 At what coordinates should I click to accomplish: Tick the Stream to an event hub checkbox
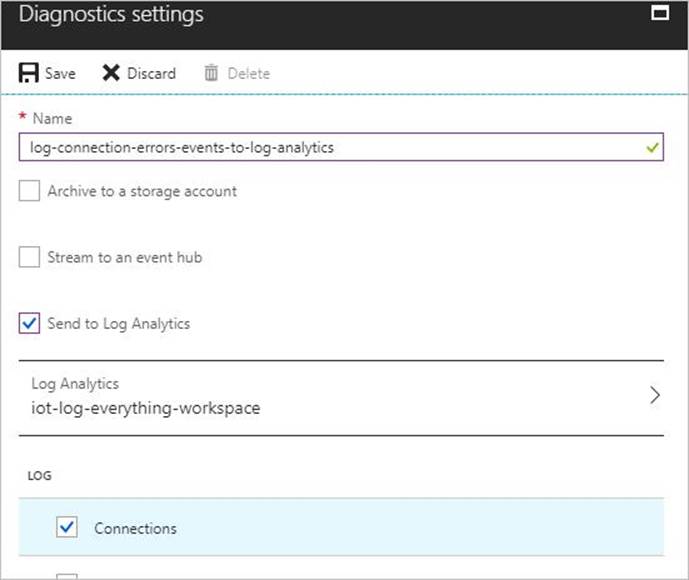[x=30, y=257]
